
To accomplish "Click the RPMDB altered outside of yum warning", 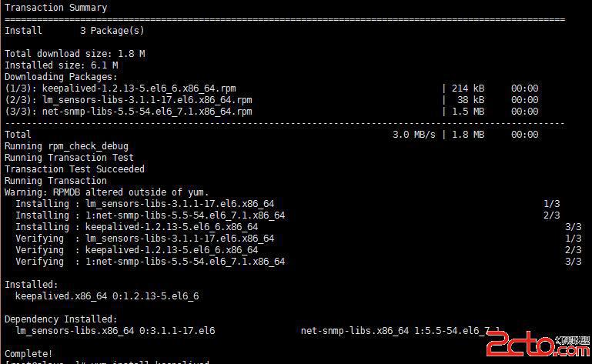I will click(x=106, y=192).
